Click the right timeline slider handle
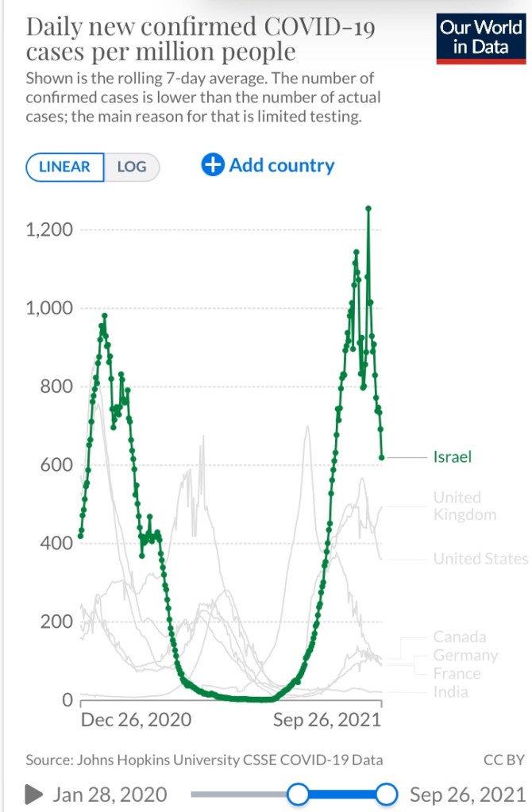Viewport: 532px width, 812px height. click(x=386, y=794)
